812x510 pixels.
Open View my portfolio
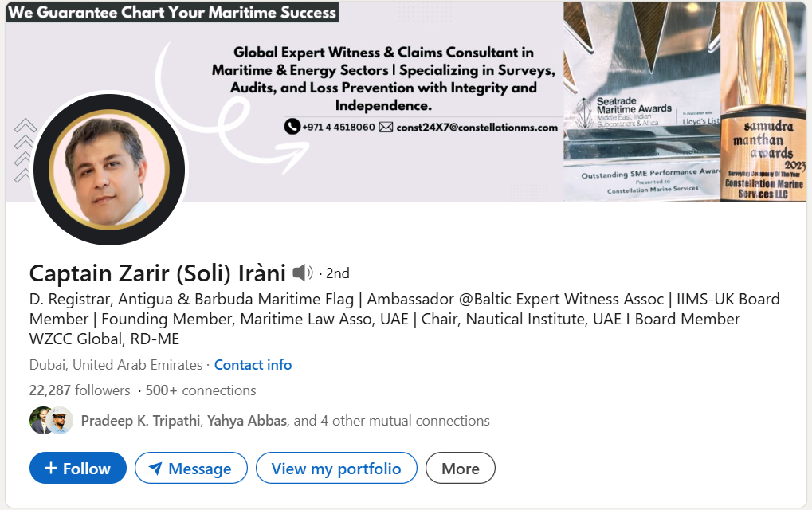point(335,468)
